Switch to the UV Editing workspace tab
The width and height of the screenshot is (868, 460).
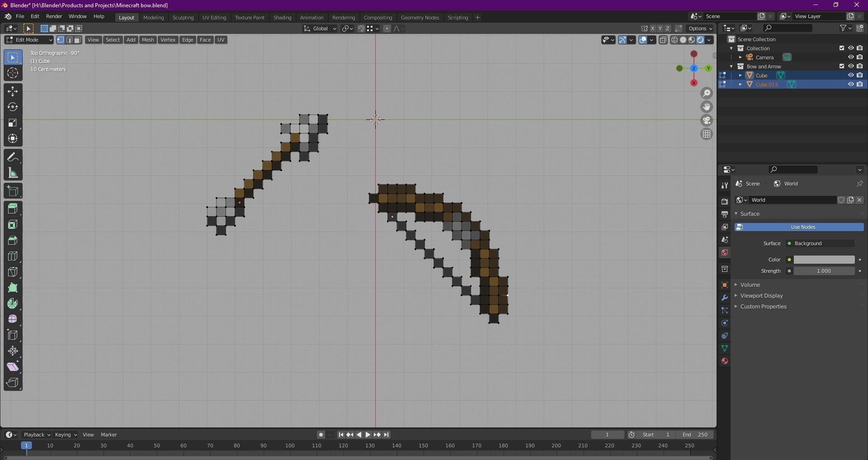click(214, 18)
